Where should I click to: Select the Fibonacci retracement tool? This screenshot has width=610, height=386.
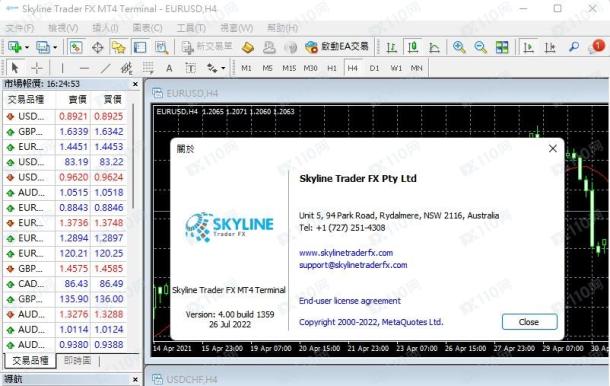[148, 68]
